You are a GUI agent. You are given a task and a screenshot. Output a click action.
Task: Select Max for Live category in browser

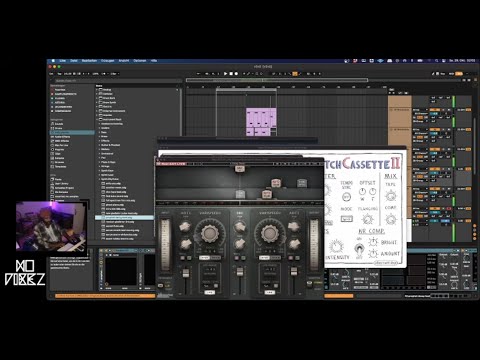(62, 145)
